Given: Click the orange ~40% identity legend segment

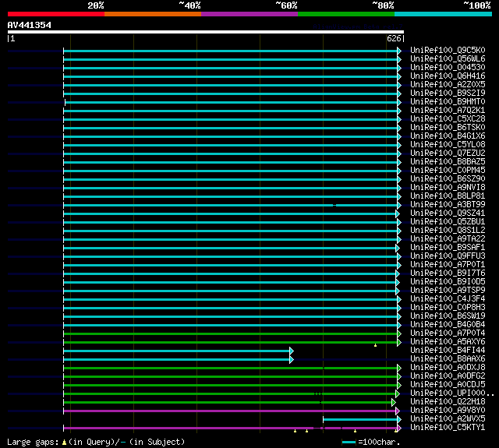Looking at the screenshot, I should click(x=153, y=14).
